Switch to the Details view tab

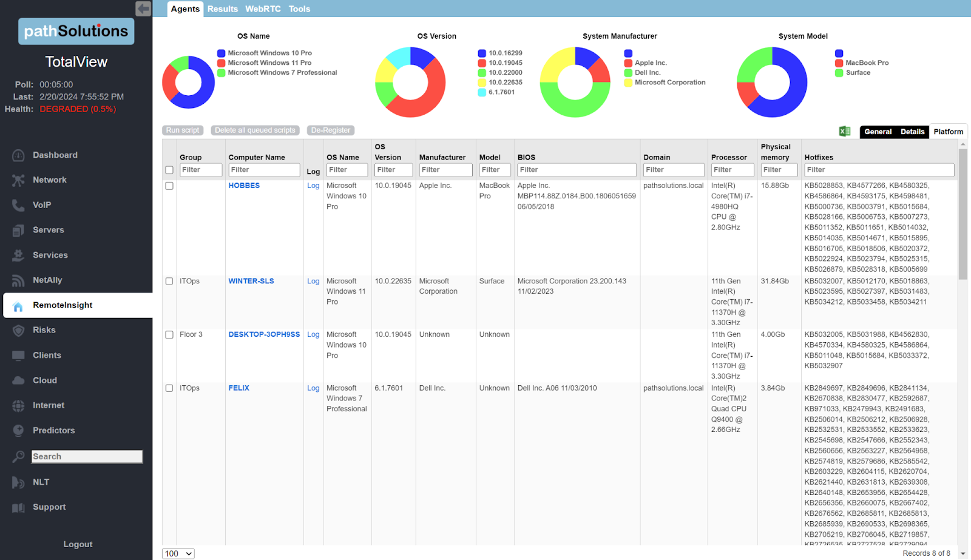[x=912, y=131]
